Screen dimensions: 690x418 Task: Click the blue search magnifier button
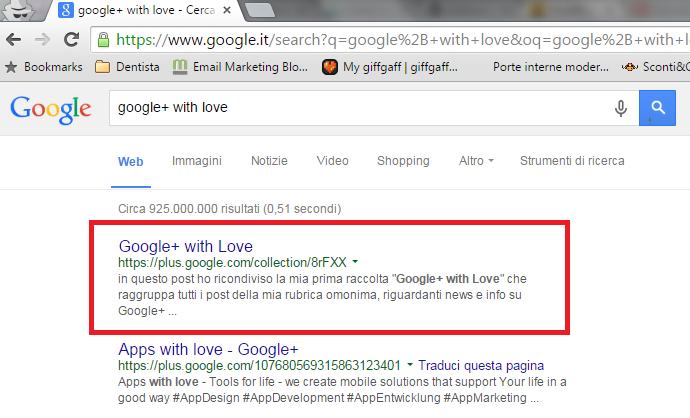[x=657, y=108]
